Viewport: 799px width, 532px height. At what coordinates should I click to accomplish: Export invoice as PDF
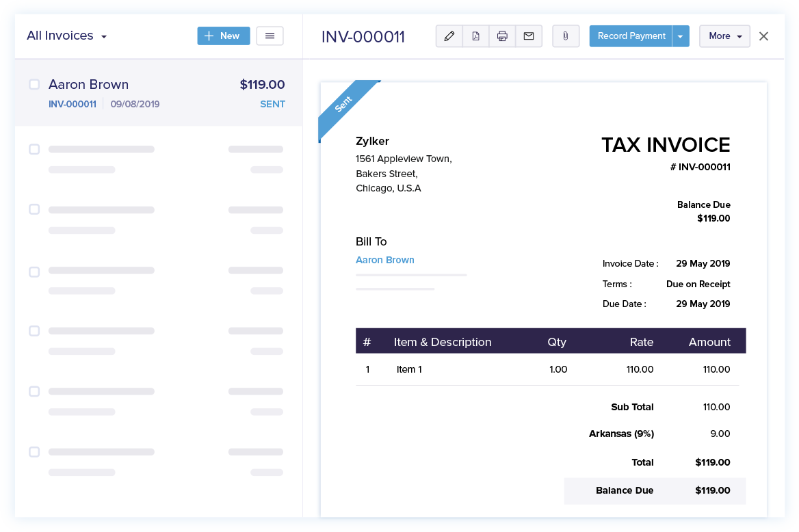tap(476, 36)
